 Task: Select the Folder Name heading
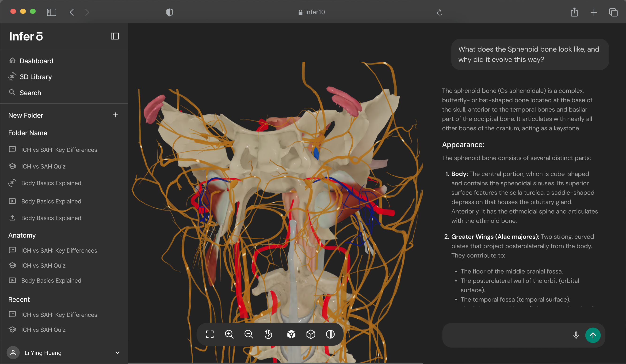[28, 133]
